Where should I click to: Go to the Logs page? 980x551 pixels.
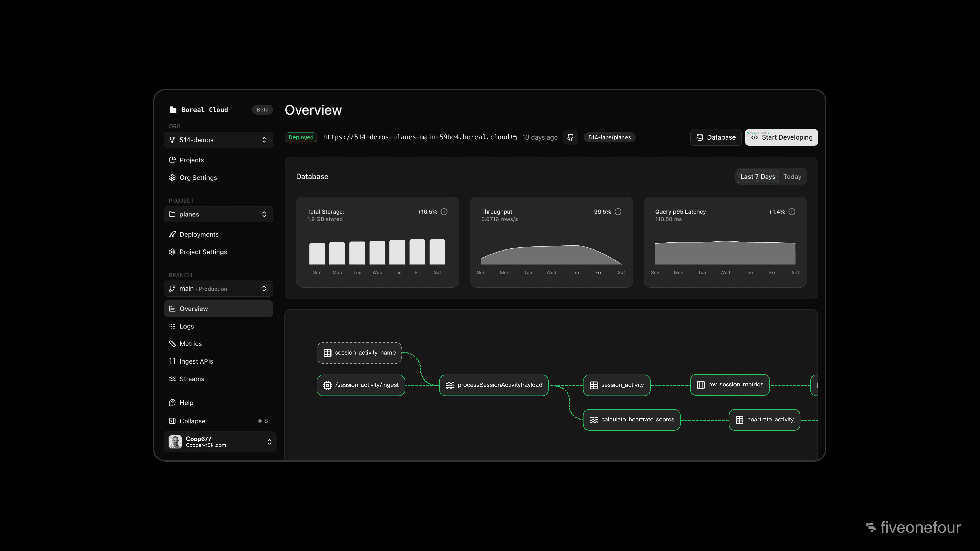(186, 326)
